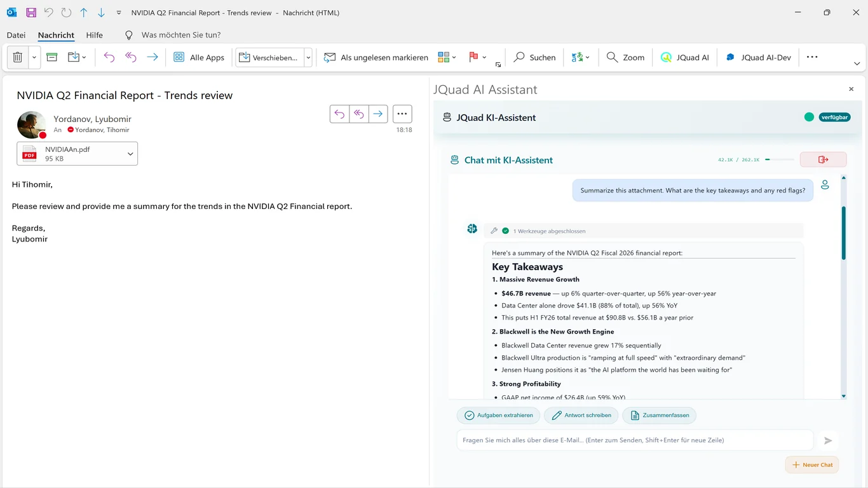Viewport: 868px width, 488px height.
Task: Click the red exit chat button
Action: click(823, 159)
